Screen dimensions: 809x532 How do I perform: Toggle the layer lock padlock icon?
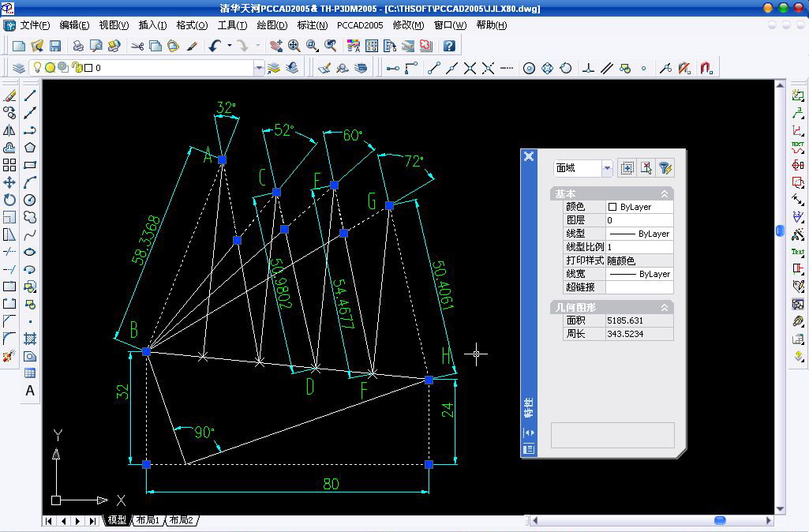point(77,67)
